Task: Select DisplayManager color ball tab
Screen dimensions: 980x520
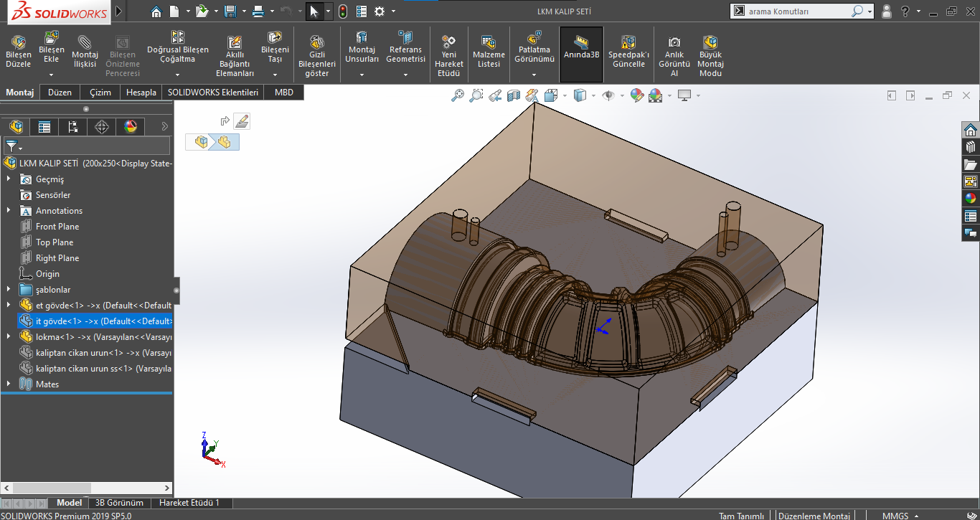Action: pyautogui.click(x=130, y=127)
